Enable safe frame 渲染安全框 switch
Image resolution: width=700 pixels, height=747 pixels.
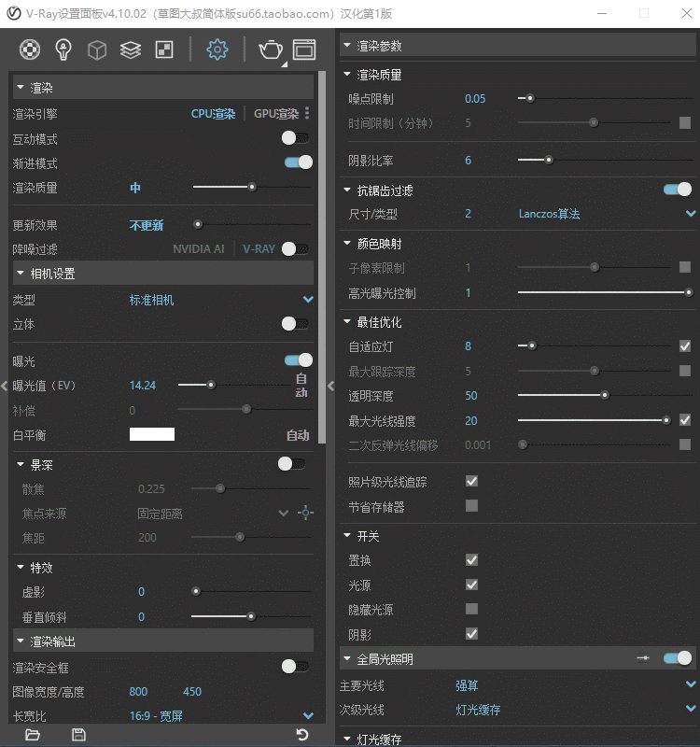[295, 667]
